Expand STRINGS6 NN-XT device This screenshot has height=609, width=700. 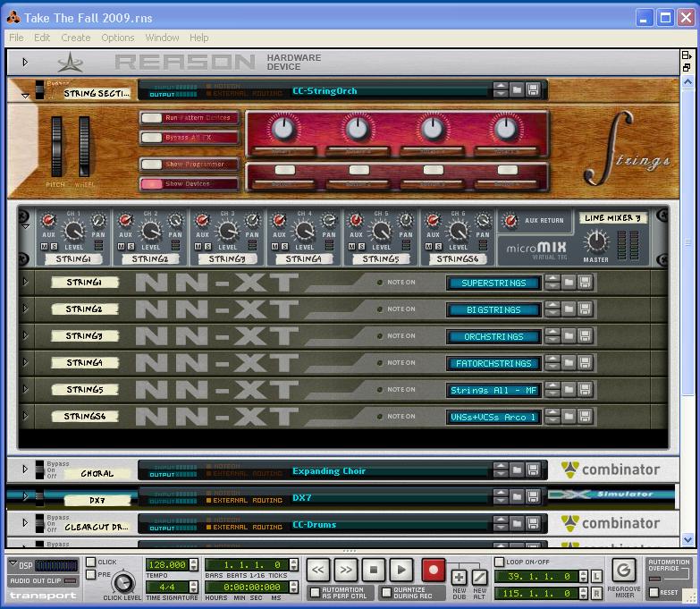(25, 416)
